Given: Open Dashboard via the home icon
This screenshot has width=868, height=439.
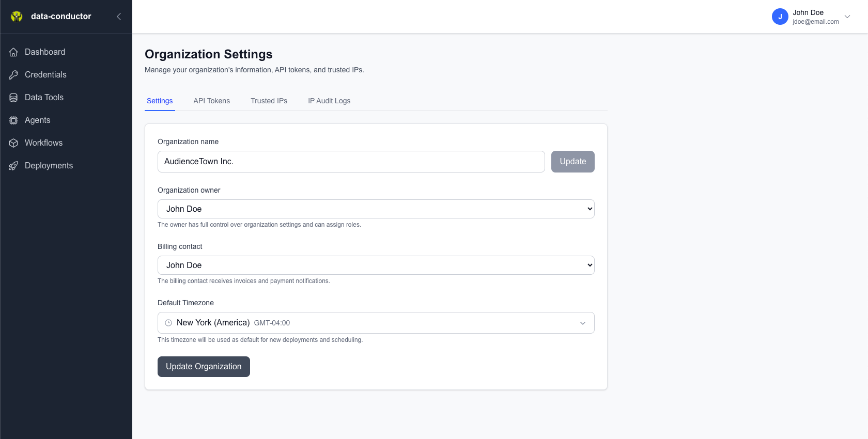Looking at the screenshot, I should (13, 52).
